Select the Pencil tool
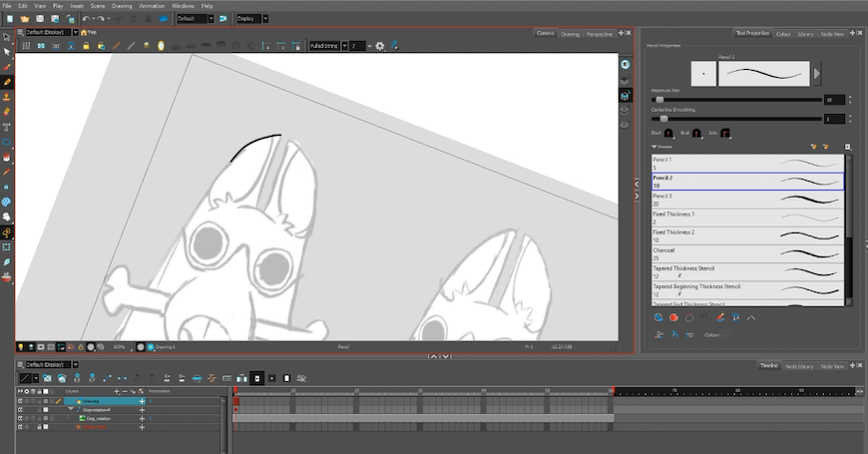Screen dimensions: 868x454 pos(7,82)
